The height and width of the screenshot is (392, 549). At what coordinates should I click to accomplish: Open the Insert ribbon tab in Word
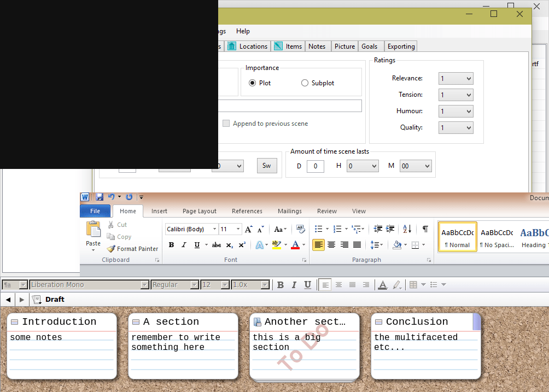point(159,212)
